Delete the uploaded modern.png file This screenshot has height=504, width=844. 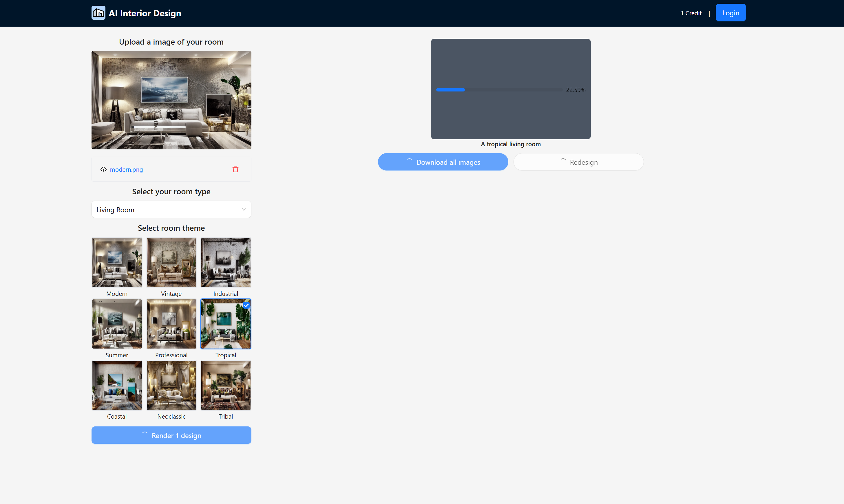(235, 169)
